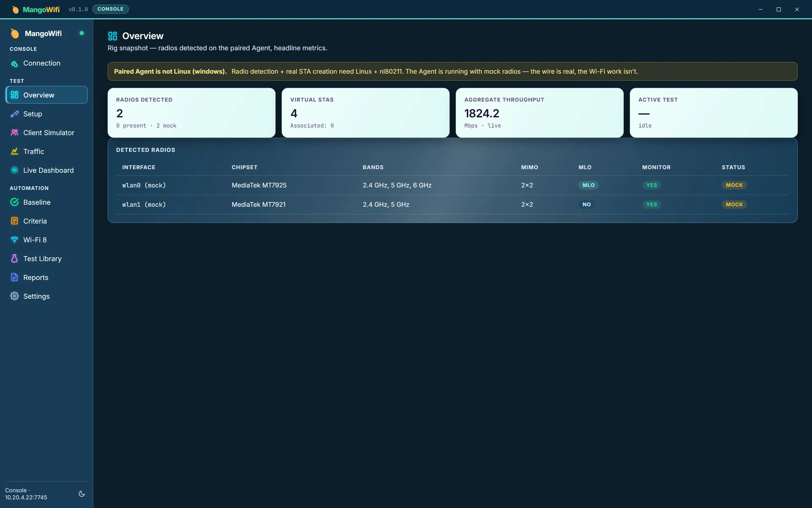Viewport: 812px width, 508px height.
Task: Click the Test Library flask icon
Action: [14, 259]
